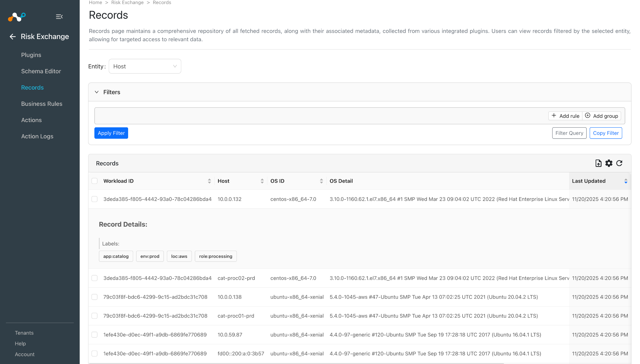Check the row for cat-proc01-prd

[x=94, y=316]
